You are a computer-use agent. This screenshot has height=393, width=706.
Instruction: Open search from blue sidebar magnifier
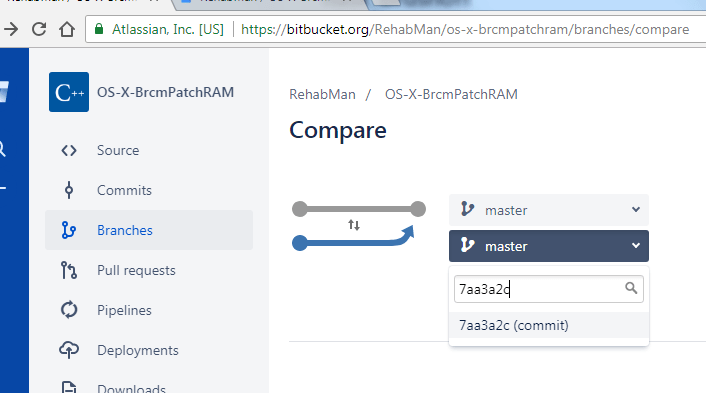2,149
